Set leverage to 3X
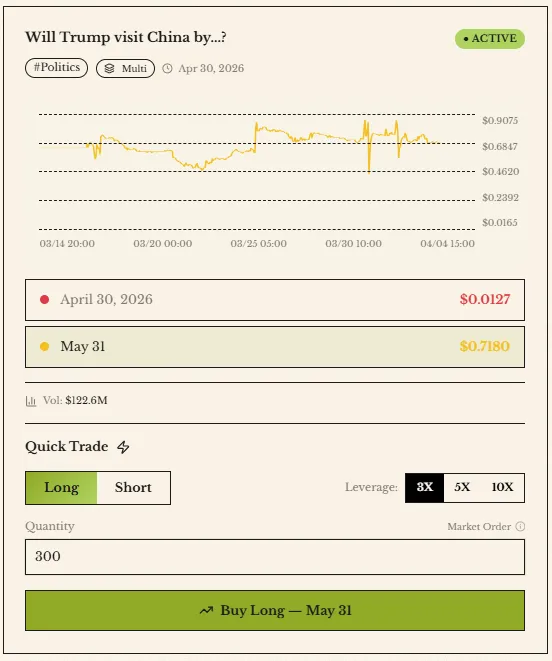Screen dimensions: 552x661 (x=425, y=487)
